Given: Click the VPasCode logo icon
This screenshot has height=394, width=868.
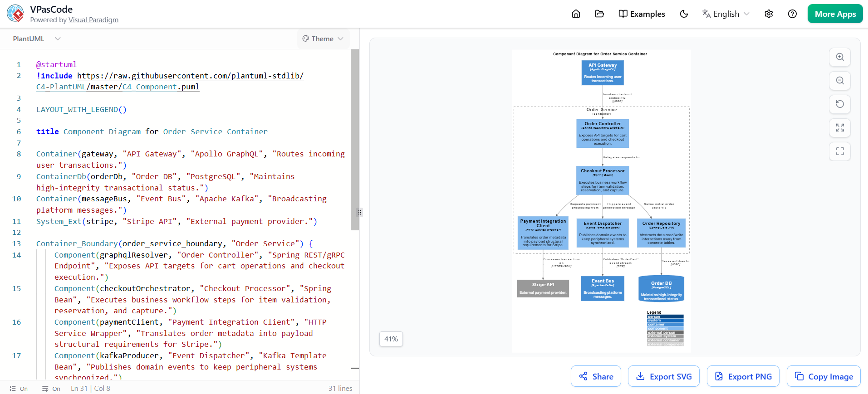Looking at the screenshot, I should tap(16, 14).
